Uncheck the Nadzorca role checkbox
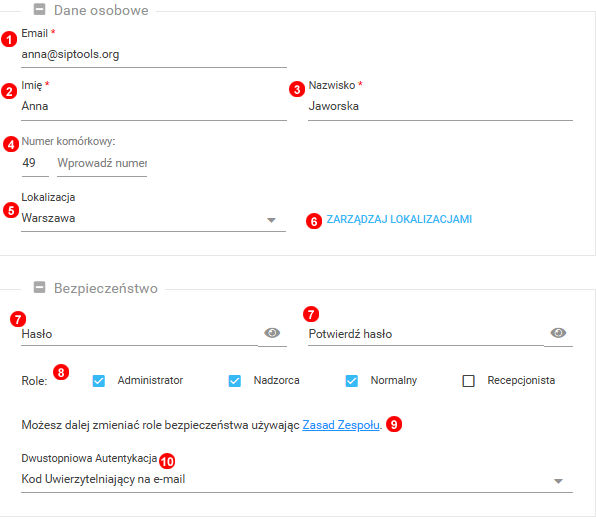This screenshot has width=596, height=519. coord(235,381)
